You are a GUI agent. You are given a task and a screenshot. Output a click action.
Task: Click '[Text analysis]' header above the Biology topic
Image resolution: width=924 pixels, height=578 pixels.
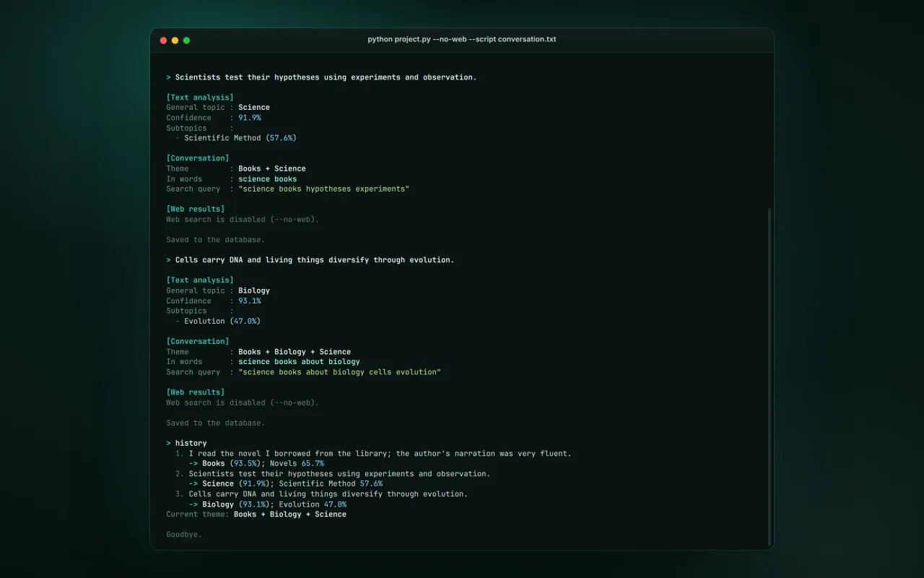200,280
